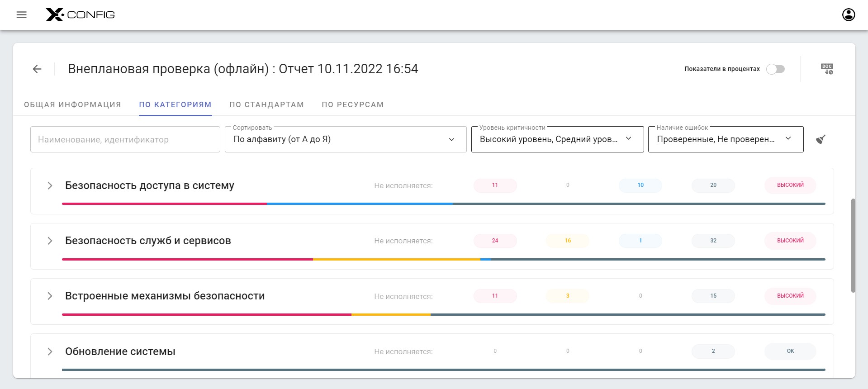Screen dimensions: 868x389
Task: Click the back arrow beside the report title
Action: [37, 69]
